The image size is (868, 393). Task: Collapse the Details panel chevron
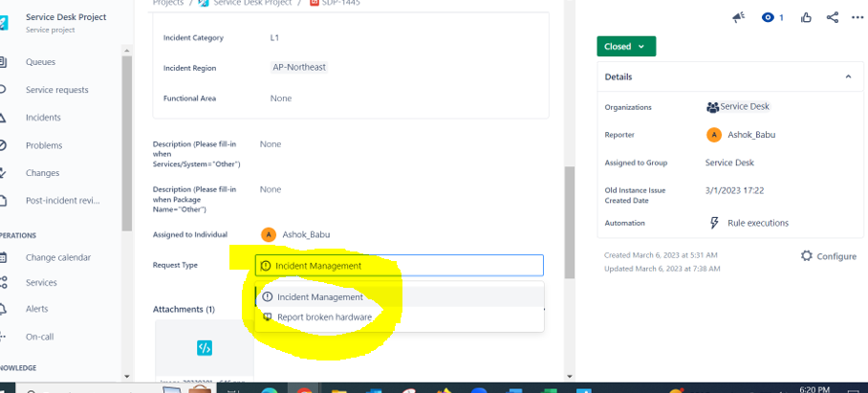[x=848, y=76]
